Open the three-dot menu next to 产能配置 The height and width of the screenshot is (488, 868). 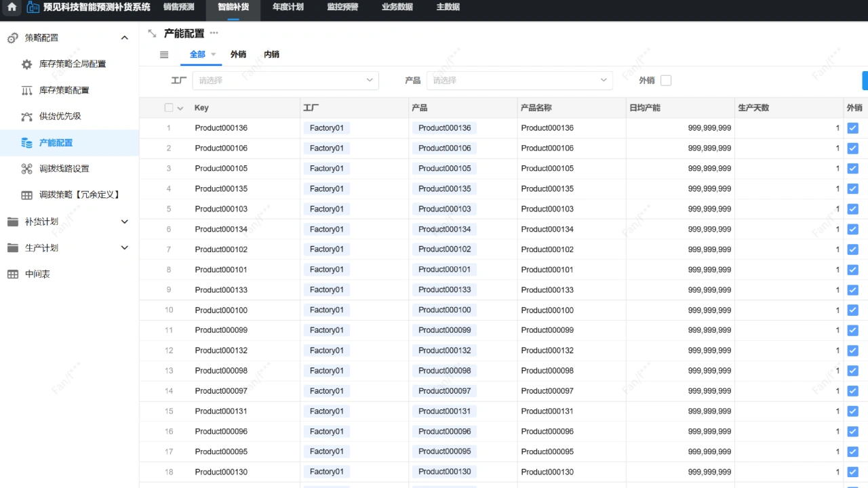tap(214, 33)
